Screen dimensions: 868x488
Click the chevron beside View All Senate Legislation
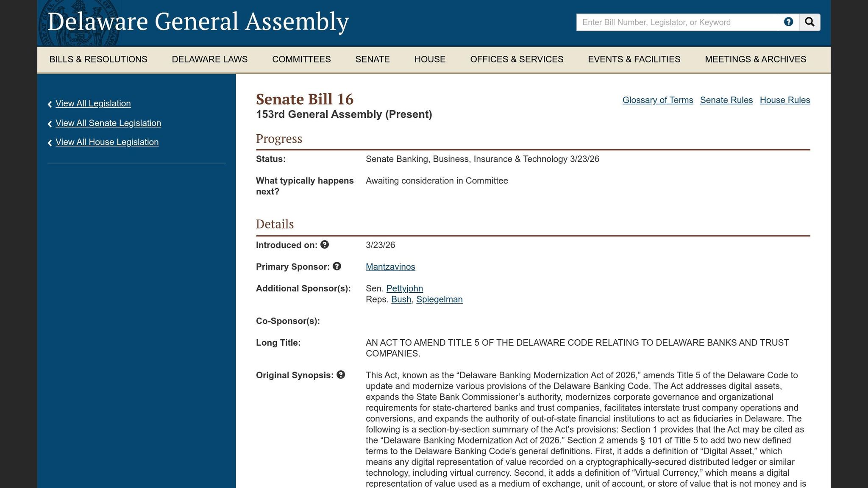point(50,123)
